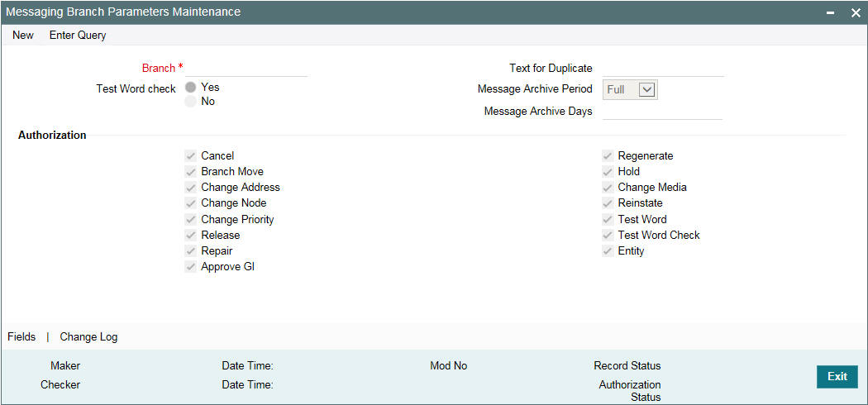868x405 pixels.
Task: Click the Authorization section heading
Action: click(x=52, y=135)
